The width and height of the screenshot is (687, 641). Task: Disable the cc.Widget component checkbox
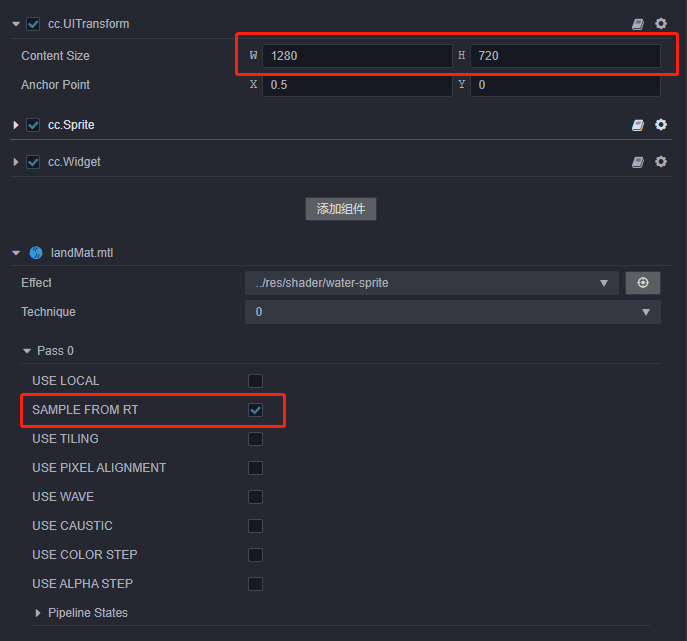click(33, 162)
